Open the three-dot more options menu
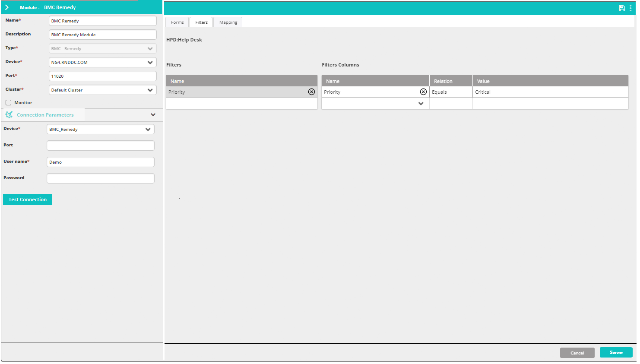 coord(630,8)
